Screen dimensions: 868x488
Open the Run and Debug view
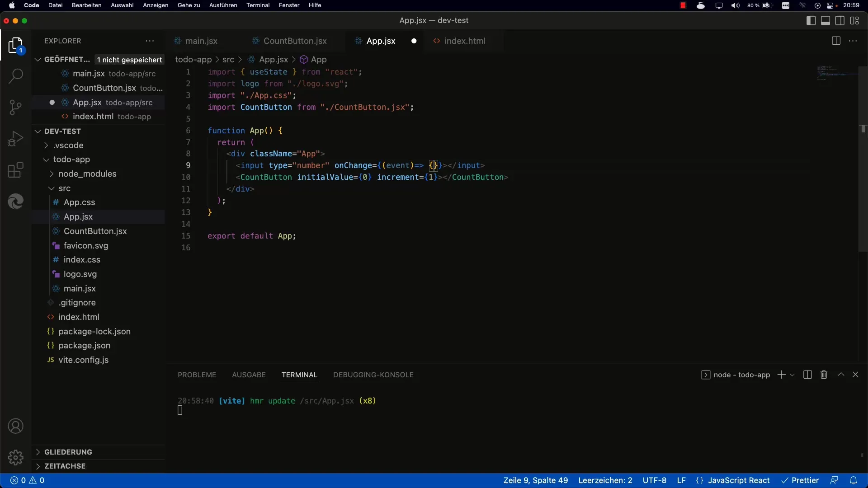(x=16, y=139)
